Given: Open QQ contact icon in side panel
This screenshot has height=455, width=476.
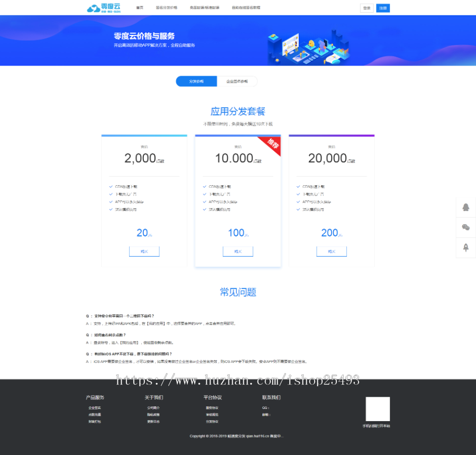Looking at the screenshot, I should (x=465, y=207).
